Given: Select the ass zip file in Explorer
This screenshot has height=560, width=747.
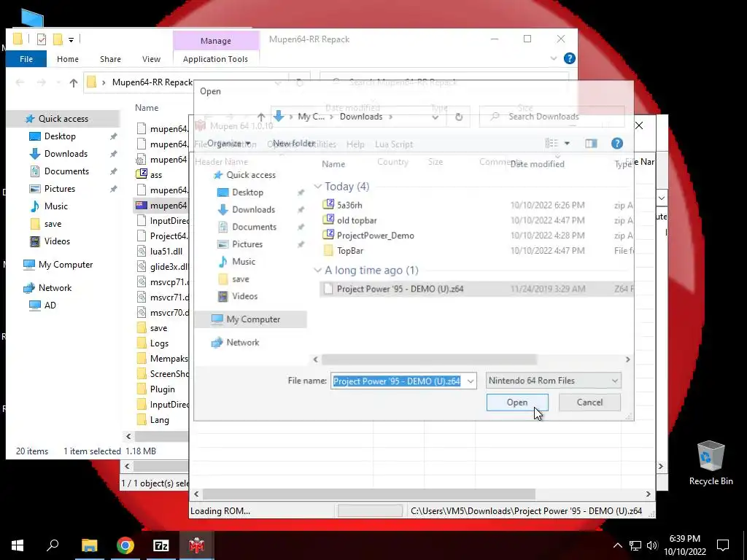Looking at the screenshot, I should tap(156, 175).
